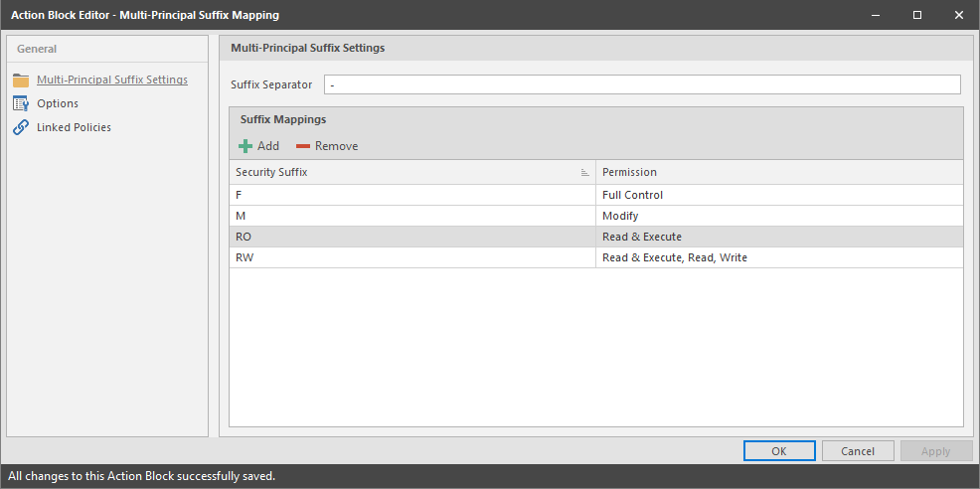Viewport: 980px width, 489px height.
Task: Select the F suffix row
Action: click(x=411, y=195)
